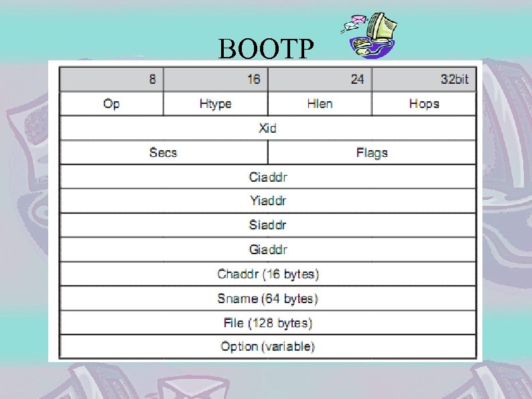Click the Yiaddr row
The image size is (532, 399).
(267, 201)
